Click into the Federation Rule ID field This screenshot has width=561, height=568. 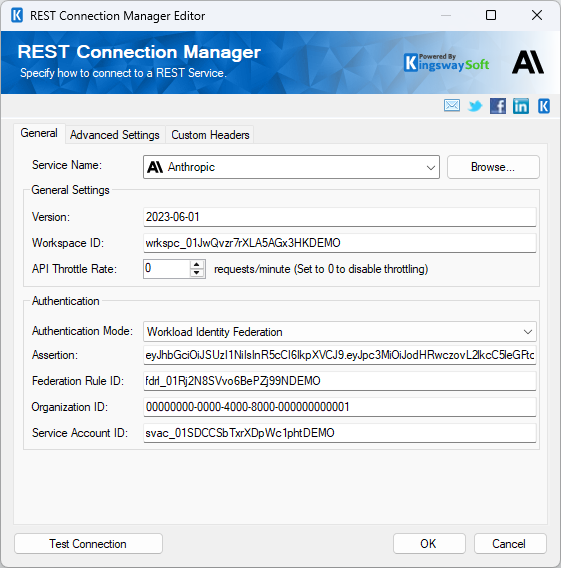(339, 381)
